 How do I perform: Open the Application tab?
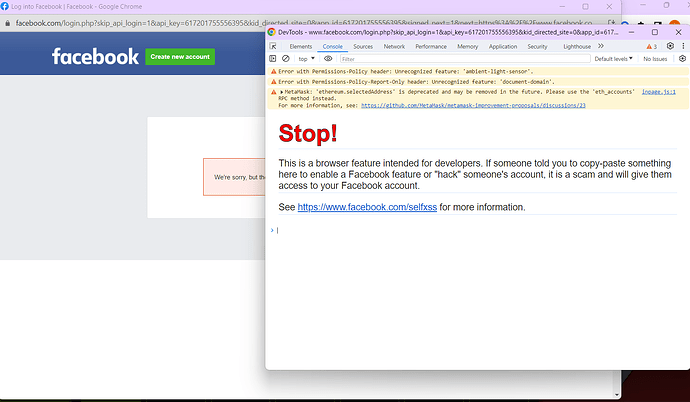pos(503,46)
